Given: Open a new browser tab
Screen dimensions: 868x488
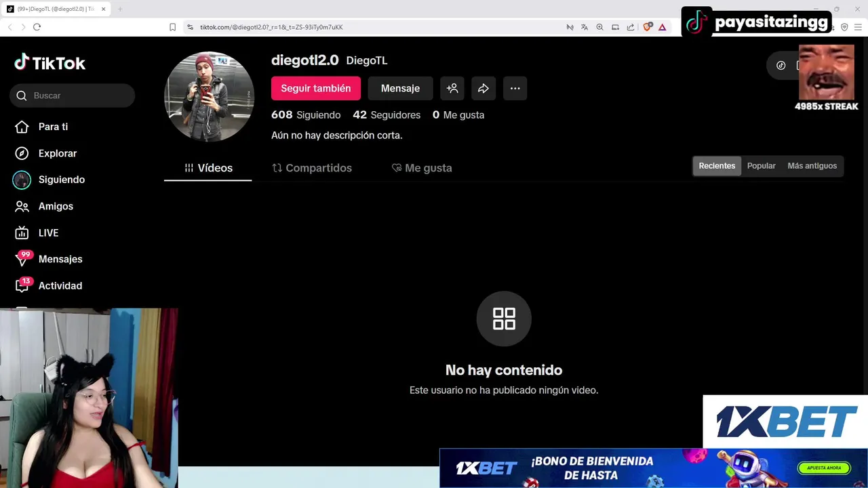Looking at the screenshot, I should (x=120, y=9).
